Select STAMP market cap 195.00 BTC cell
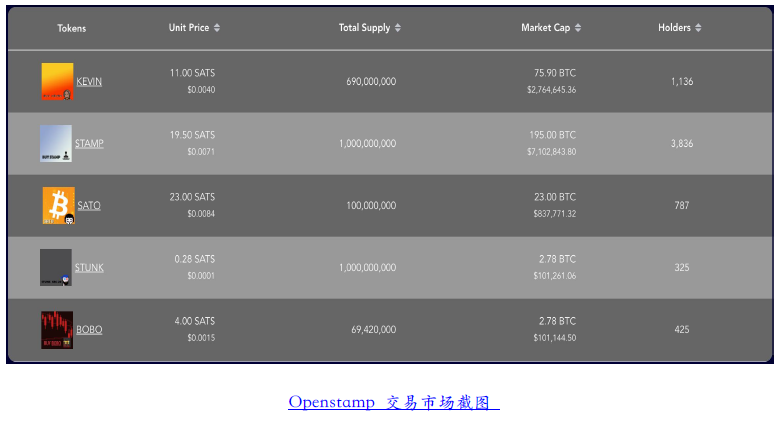The image size is (778, 427). pos(552,135)
